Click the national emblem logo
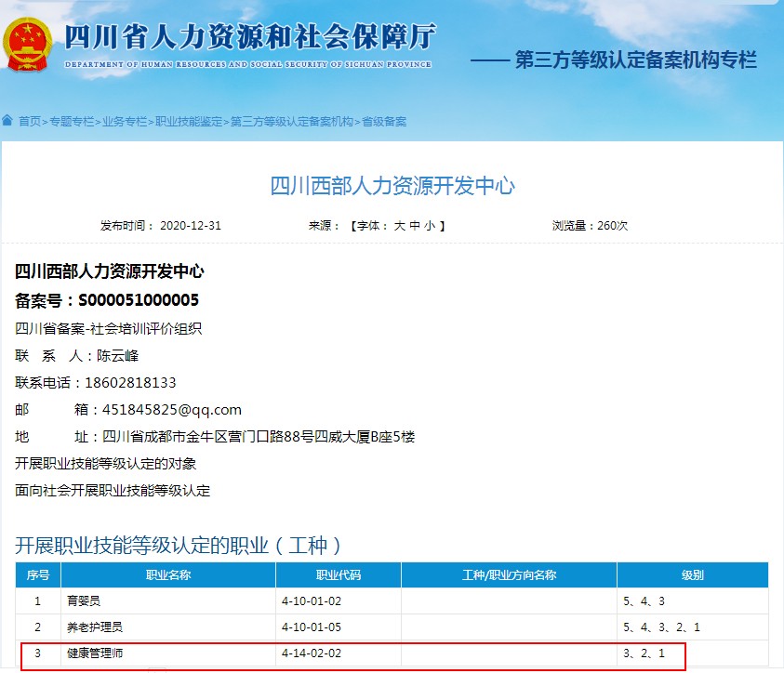This screenshot has height=673, width=784. click(28, 44)
